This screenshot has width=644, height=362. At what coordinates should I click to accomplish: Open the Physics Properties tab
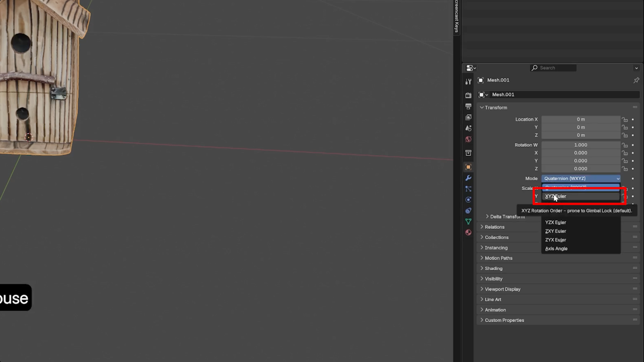[x=468, y=200]
